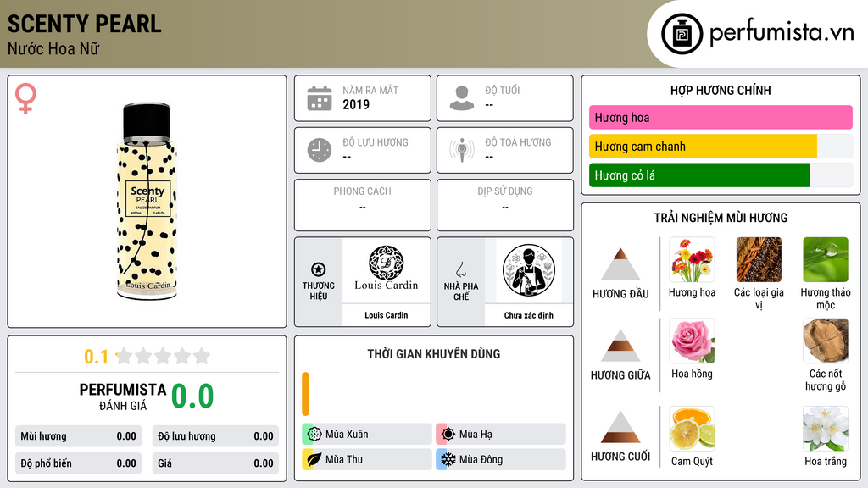Click the perfumista.vn site name
Image resolution: width=868 pixels, height=488 pixels.
782,33
